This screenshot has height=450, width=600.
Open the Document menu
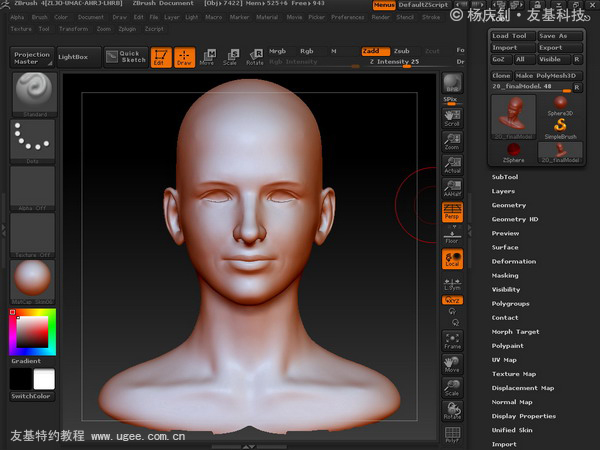coord(91,17)
